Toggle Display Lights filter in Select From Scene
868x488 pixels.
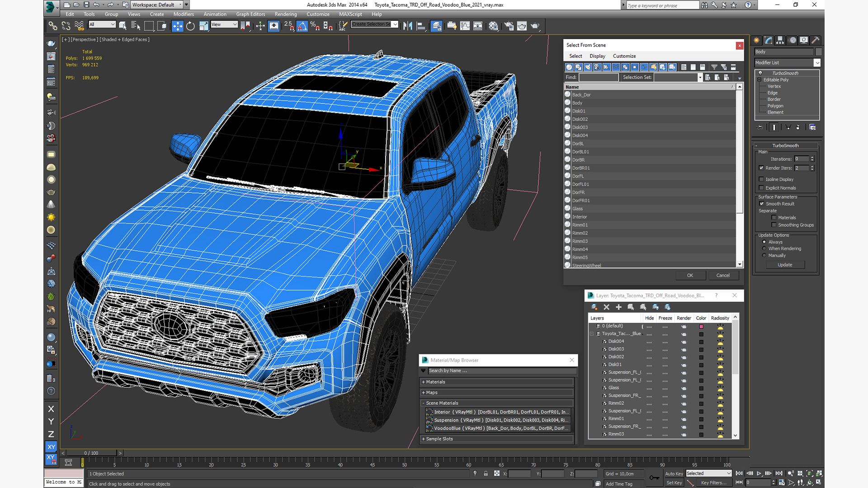[588, 67]
